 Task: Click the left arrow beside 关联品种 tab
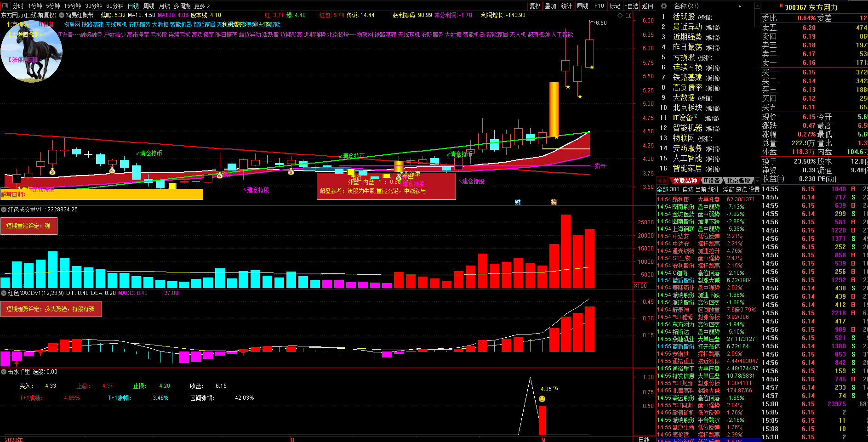point(660,181)
